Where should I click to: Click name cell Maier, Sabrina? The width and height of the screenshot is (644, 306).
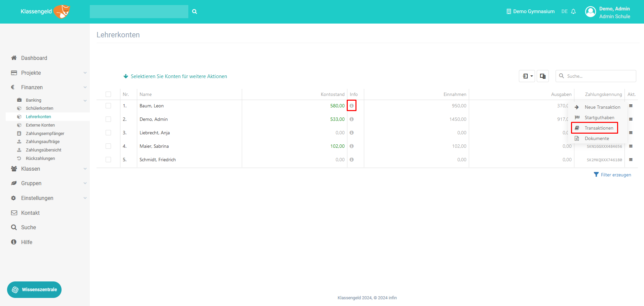(x=154, y=146)
